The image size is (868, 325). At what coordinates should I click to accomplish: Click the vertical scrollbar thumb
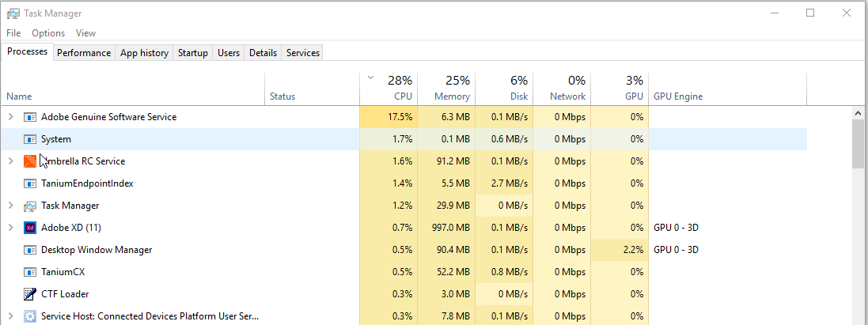coord(858,144)
